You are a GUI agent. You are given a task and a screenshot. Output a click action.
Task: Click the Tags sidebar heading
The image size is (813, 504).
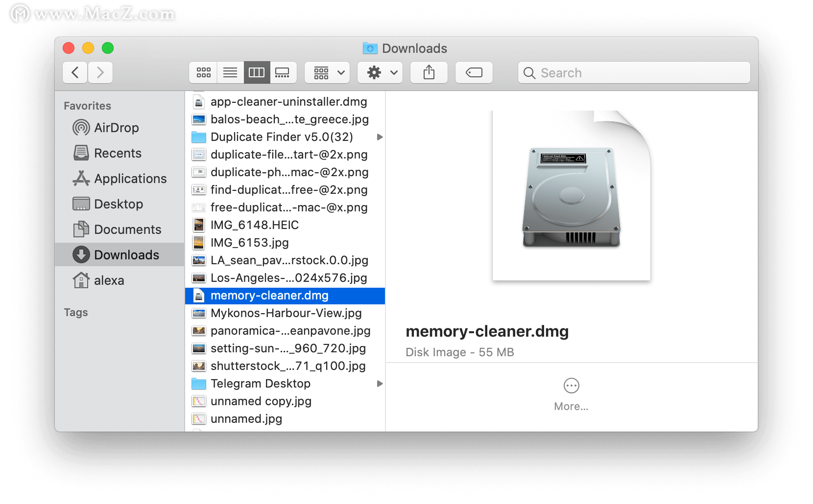pos(76,312)
